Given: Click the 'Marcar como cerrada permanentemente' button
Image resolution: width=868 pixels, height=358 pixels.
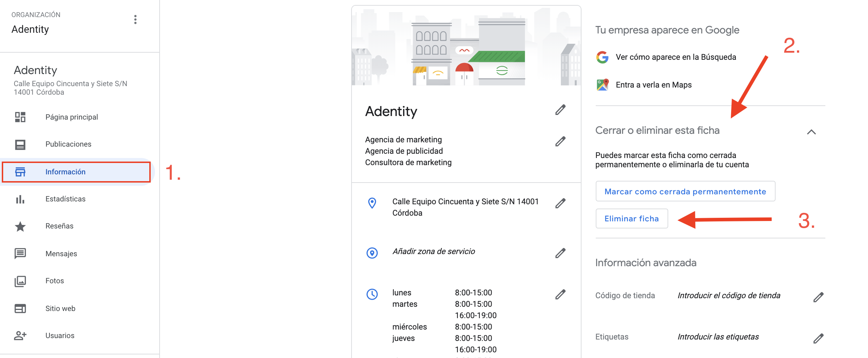Looking at the screenshot, I should tap(685, 191).
